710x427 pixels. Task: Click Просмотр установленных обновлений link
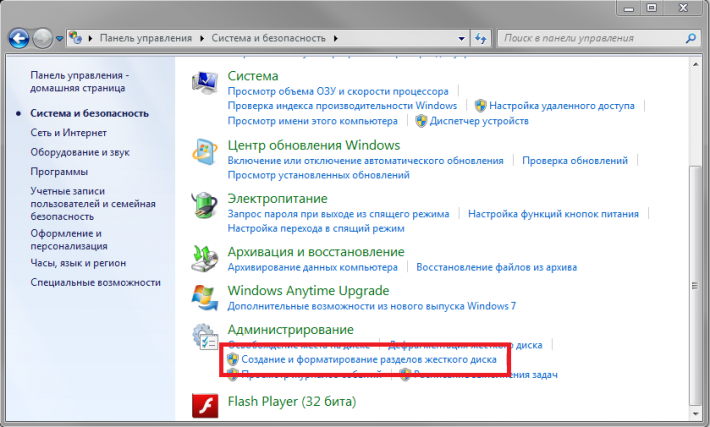(318, 175)
